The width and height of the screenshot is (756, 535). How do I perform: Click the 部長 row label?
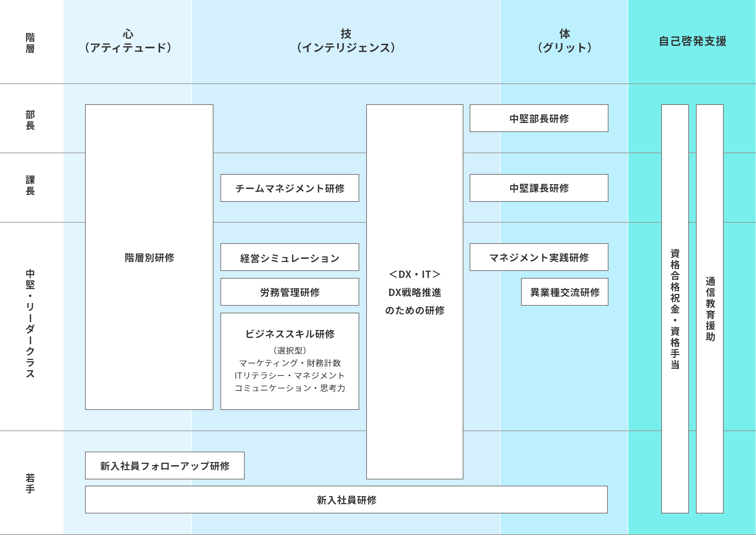[x=31, y=120]
